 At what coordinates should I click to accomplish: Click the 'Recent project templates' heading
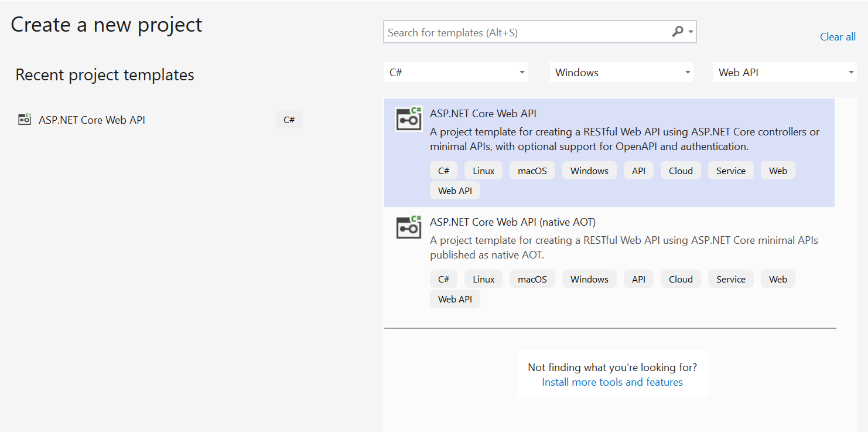click(105, 74)
